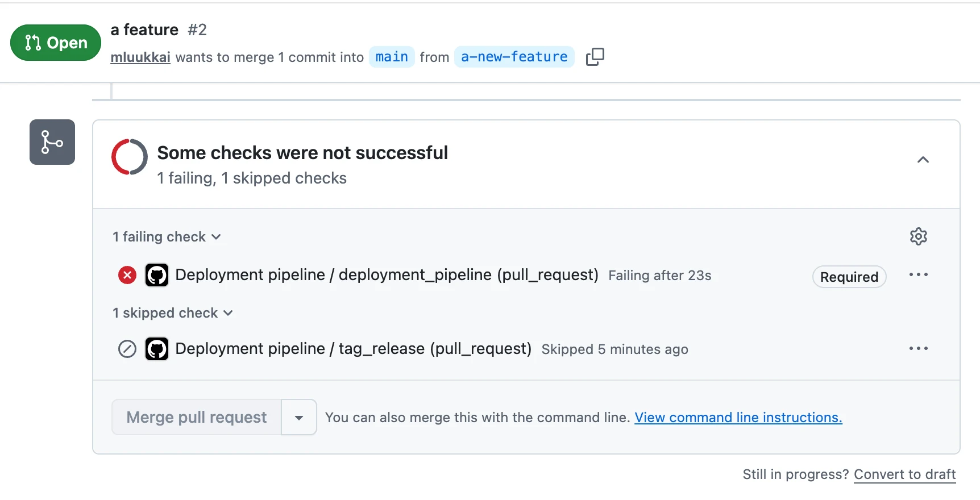Collapse the "1 skipped check" group
Screen dimensions: 980x500
173,313
